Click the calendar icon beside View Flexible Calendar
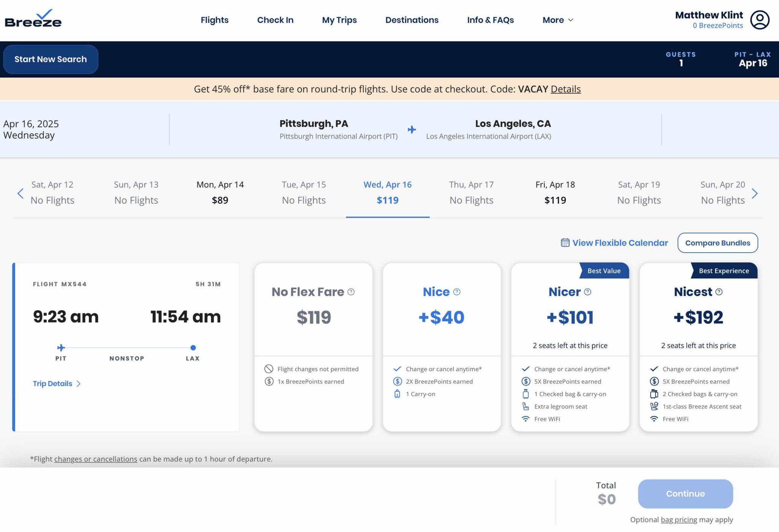The width and height of the screenshot is (779, 532). click(x=566, y=243)
